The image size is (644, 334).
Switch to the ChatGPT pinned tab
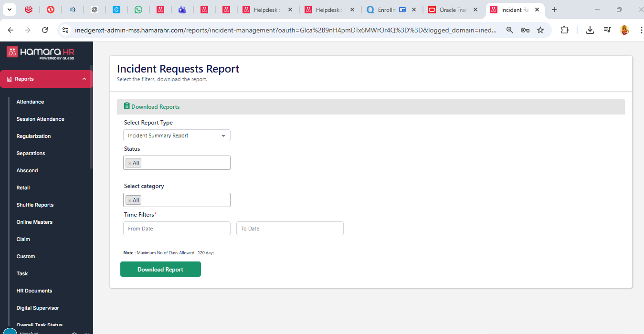point(95,10)
